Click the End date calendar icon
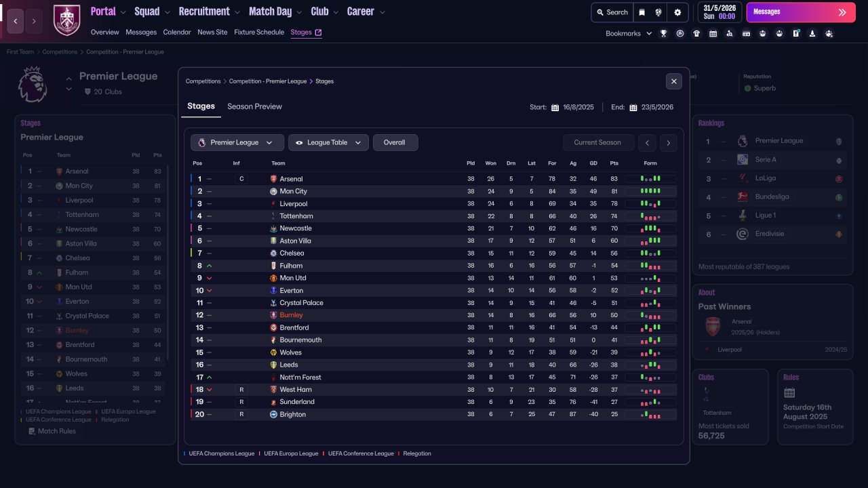 [x=633, y=107]
